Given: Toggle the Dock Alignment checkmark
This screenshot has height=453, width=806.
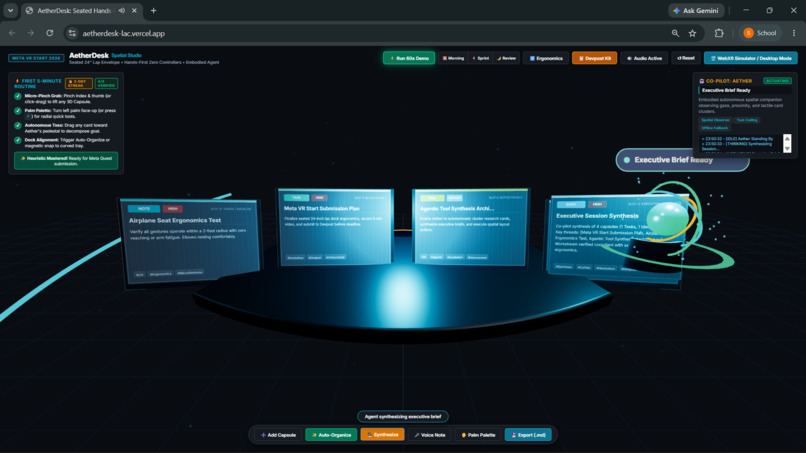Looking at the screenshot, I should pos(17,140).
